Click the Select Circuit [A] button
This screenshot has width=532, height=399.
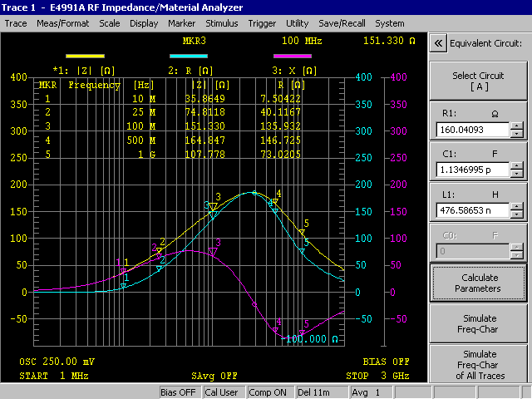(479, 81)
